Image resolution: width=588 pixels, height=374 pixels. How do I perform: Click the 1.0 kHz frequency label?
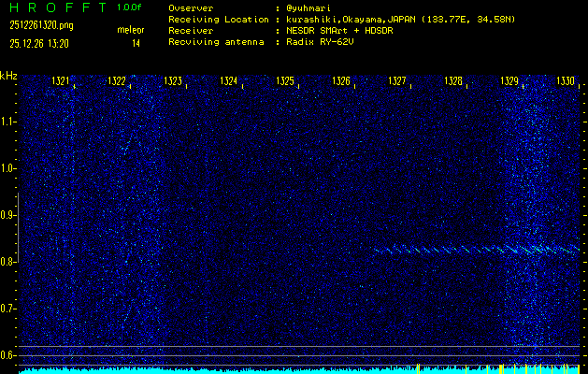click(8, 168)
